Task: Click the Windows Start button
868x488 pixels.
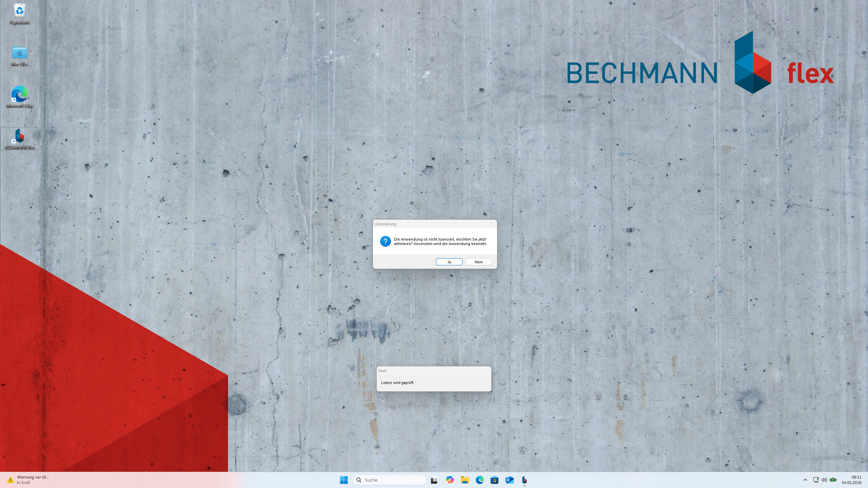Action: coord(343,480)
